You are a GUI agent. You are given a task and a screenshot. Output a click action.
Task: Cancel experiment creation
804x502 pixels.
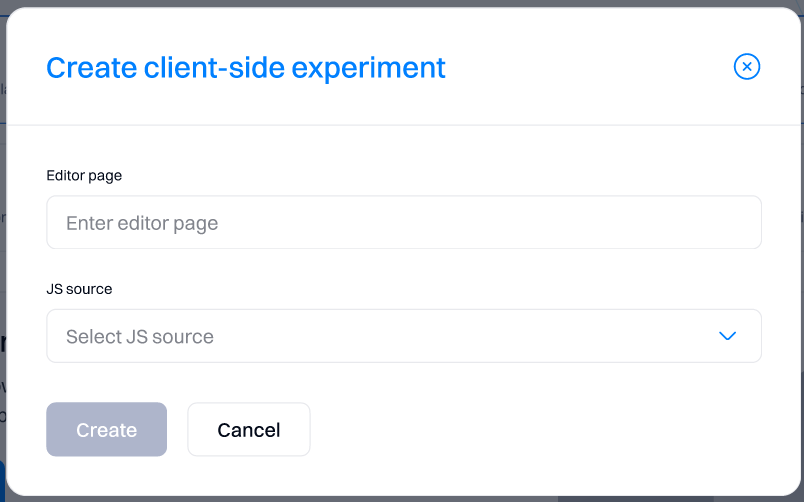tap(248, 430)
